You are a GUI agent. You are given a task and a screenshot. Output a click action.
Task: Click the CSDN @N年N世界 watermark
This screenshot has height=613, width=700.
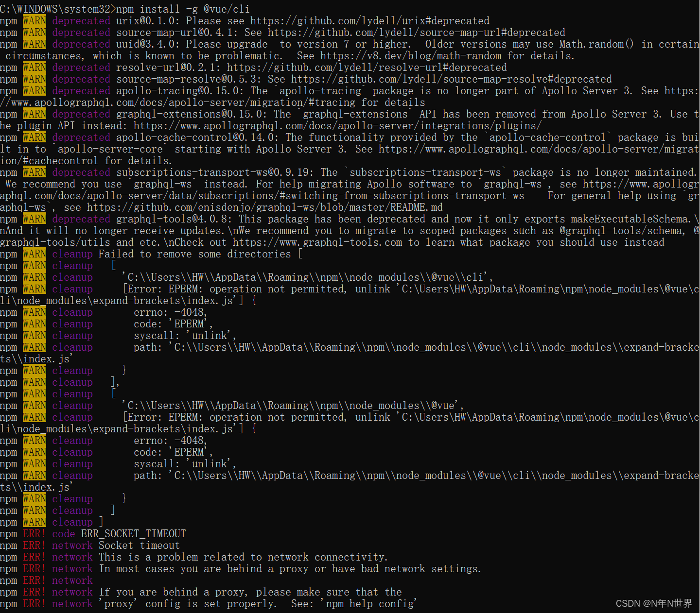[653, 603]
